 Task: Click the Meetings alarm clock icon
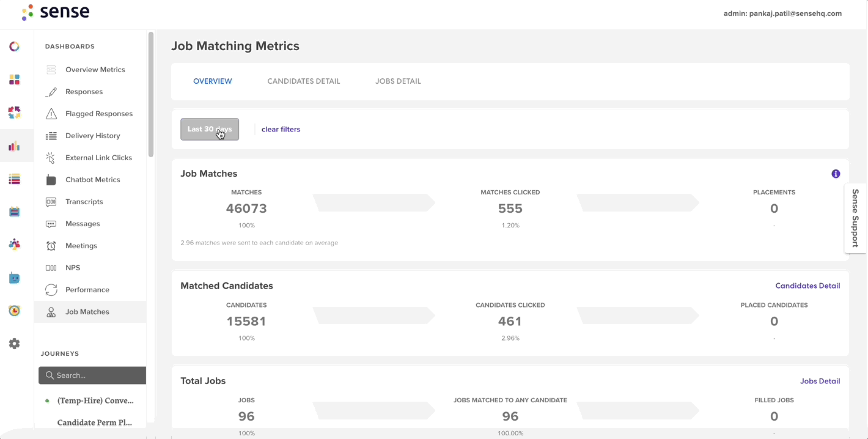click(x=51, y=246)
